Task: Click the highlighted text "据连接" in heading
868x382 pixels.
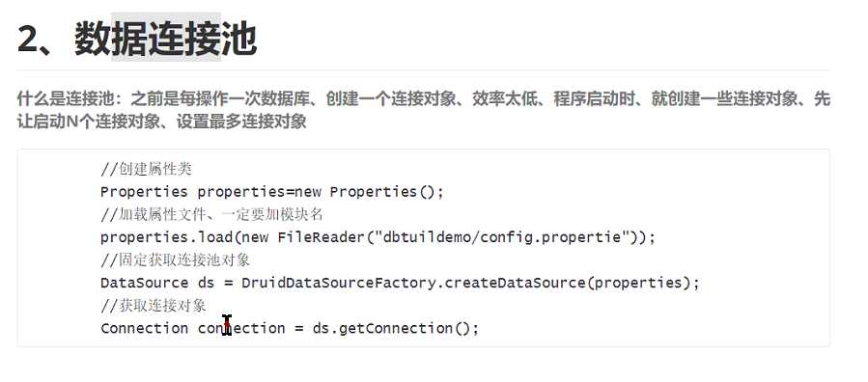Action: pos(166,39)
